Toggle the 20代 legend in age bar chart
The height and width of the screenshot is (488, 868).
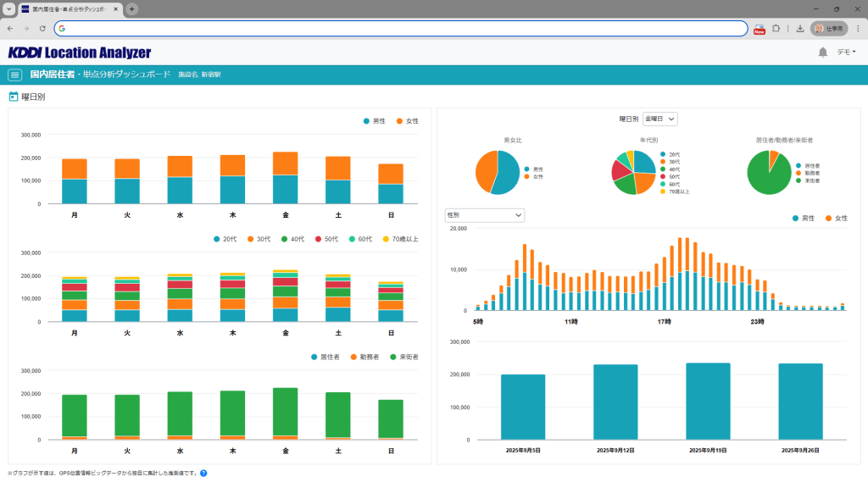coord(225,239)
